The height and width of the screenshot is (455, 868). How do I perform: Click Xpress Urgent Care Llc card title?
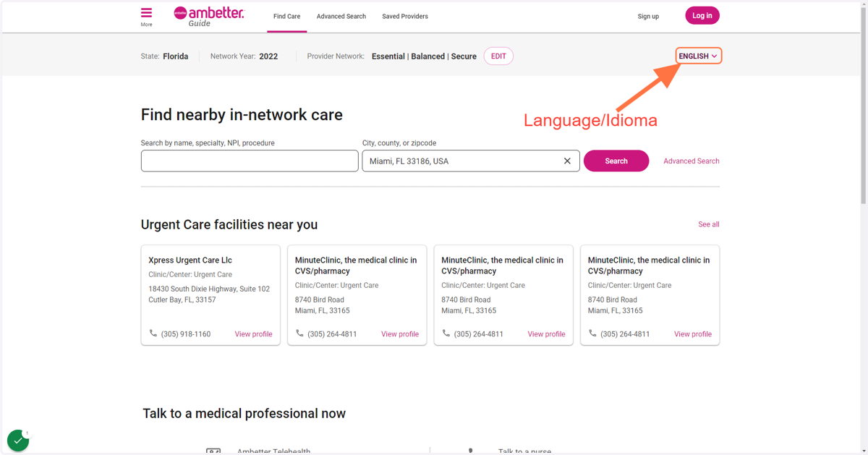[x=190, y=260]
